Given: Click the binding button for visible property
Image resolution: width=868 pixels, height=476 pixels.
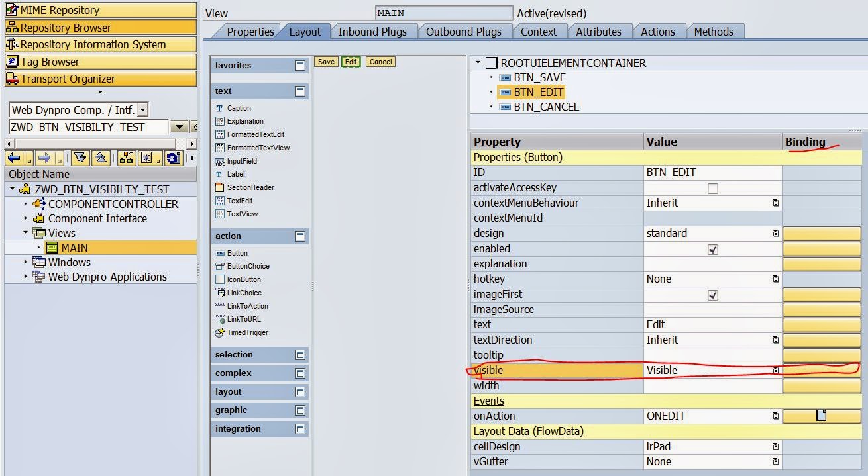Looking at the screenshot, I should tap(822, 370).
